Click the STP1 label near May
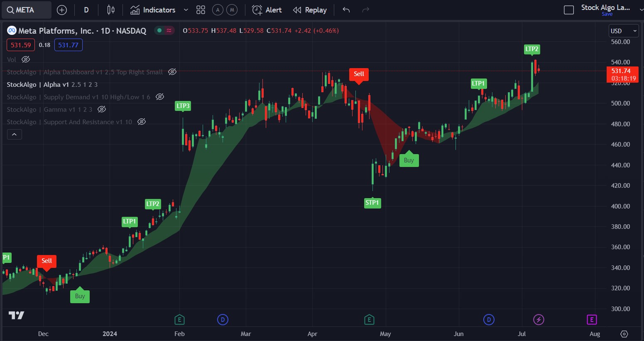Viewport: 644px width, 341px height. (x=372, y=203)
